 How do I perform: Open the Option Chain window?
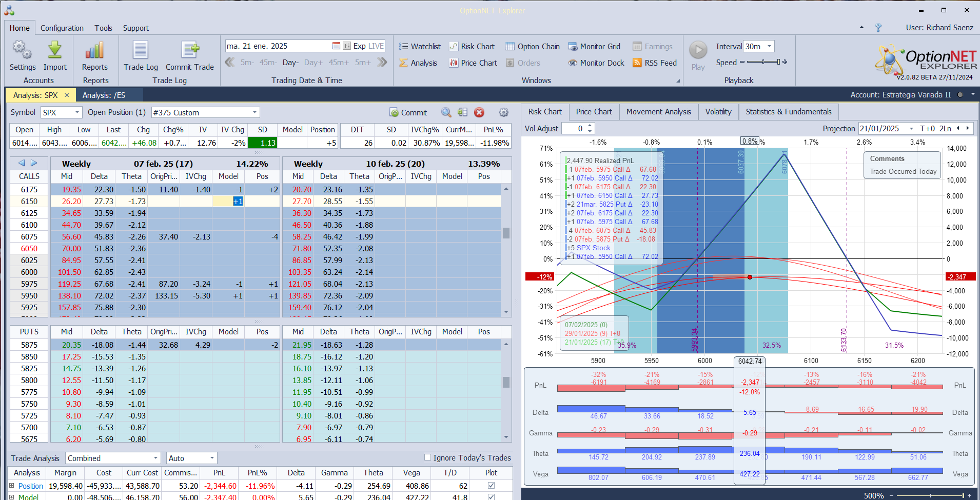click(x=533, y=47)
